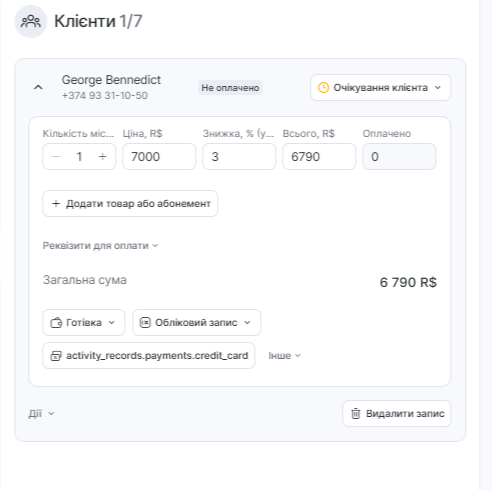
Task: Open the Інше payment options dropdown
Action: (284, 356)
